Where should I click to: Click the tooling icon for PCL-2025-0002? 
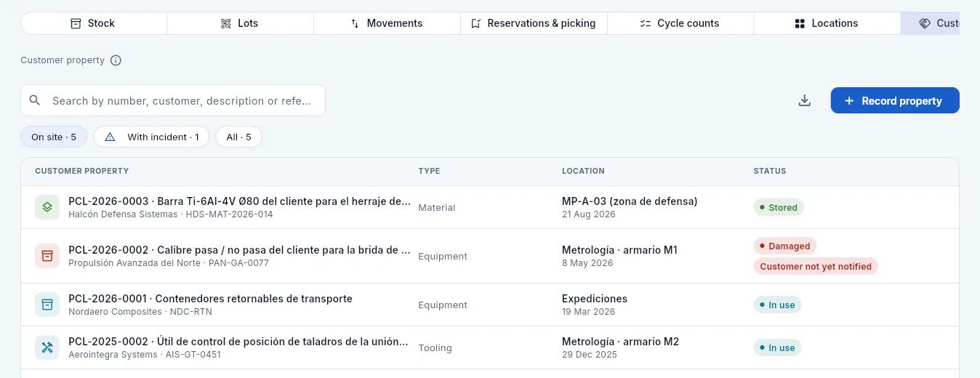pyautogui.click(x=47, y=347)
